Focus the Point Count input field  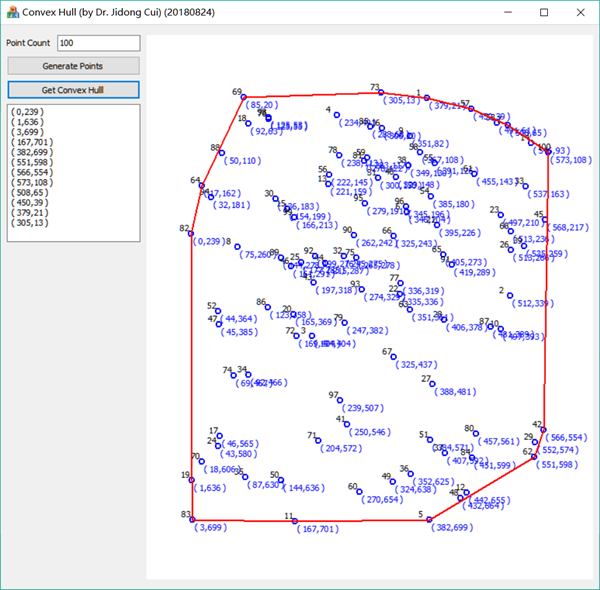99,43
